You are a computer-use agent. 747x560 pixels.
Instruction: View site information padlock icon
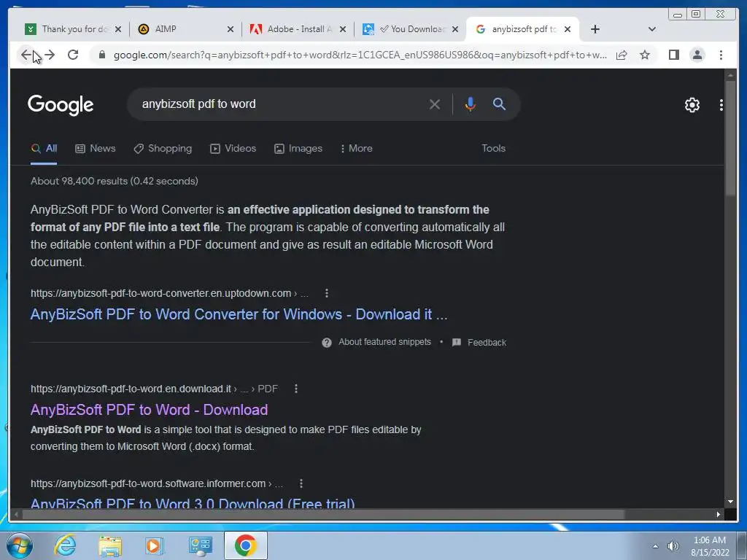[101, 55]
